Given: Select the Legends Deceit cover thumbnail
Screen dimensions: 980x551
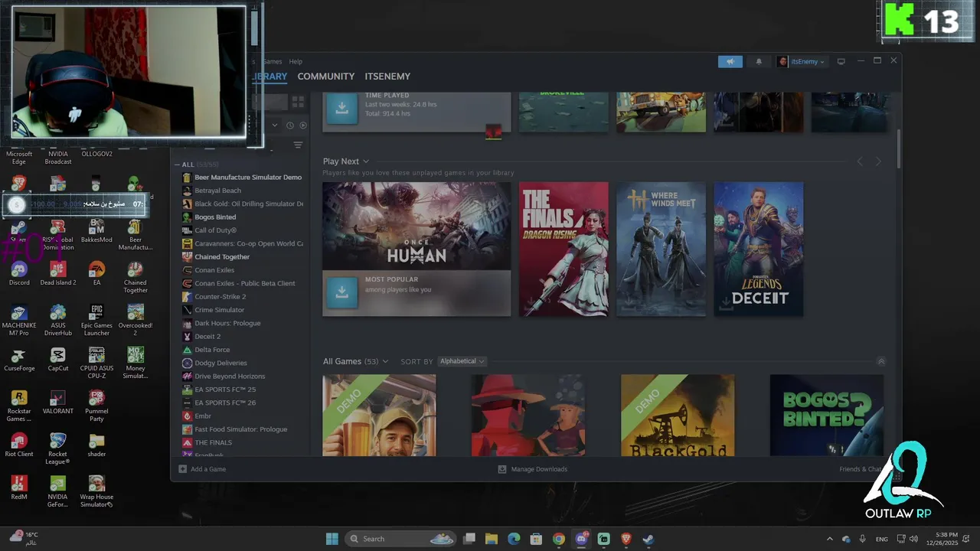Looking at the screenshot, I should point(759,249).
